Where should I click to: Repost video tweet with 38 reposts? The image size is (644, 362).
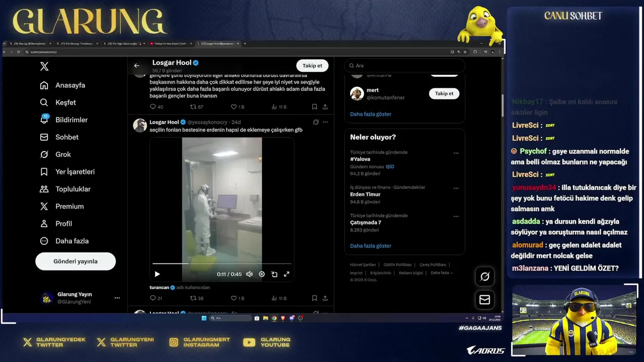197,298
